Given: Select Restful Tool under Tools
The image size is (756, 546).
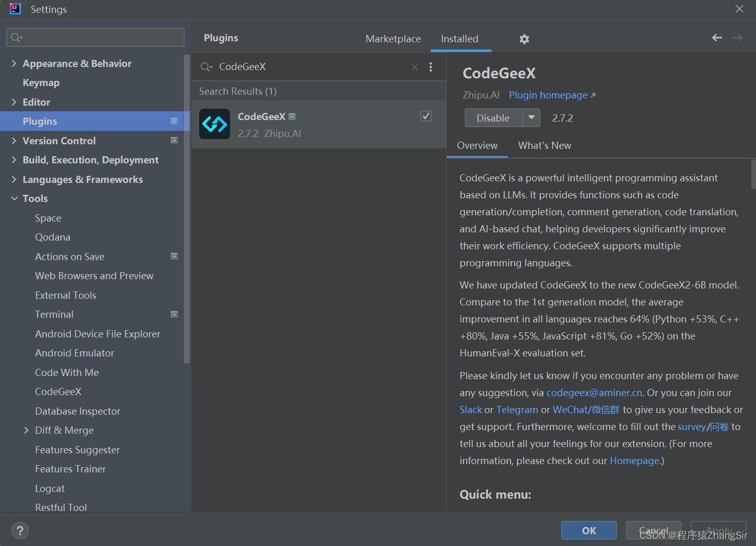Looking at the screenshot, I should [x=61, y=507].
